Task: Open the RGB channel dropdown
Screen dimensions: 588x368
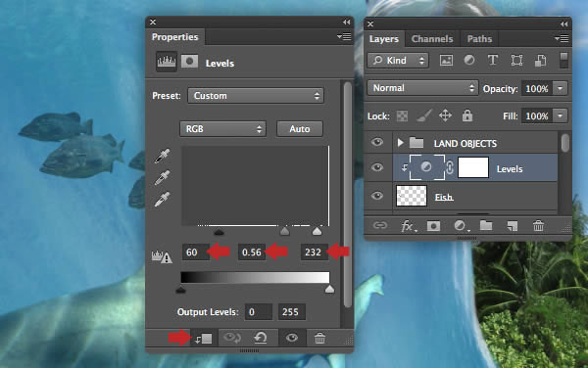Action: (x=222, y=129)
